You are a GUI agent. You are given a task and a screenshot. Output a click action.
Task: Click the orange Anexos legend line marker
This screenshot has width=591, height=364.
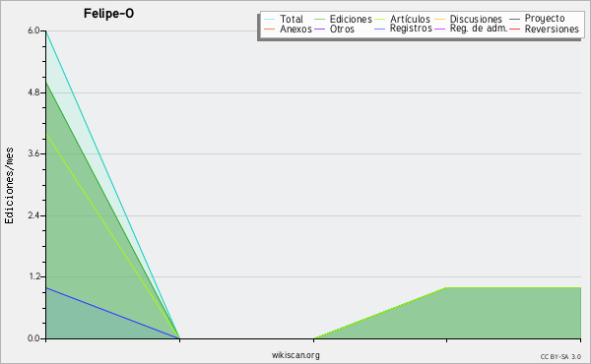coord(270,29)
